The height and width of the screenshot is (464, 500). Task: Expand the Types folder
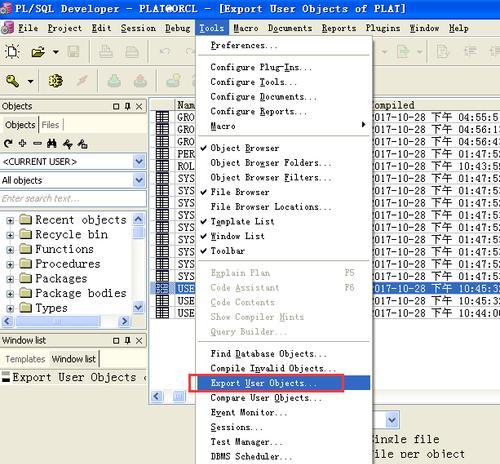pos(10,308)
